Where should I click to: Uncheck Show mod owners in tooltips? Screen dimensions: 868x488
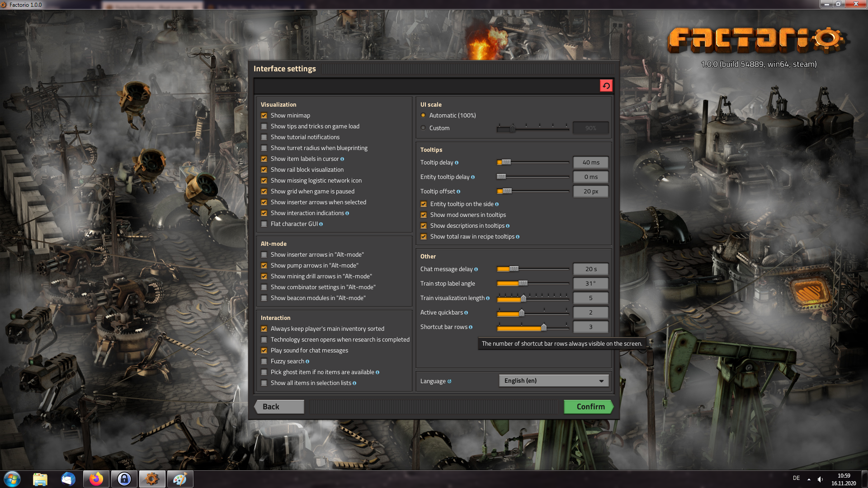pos(424,215)
